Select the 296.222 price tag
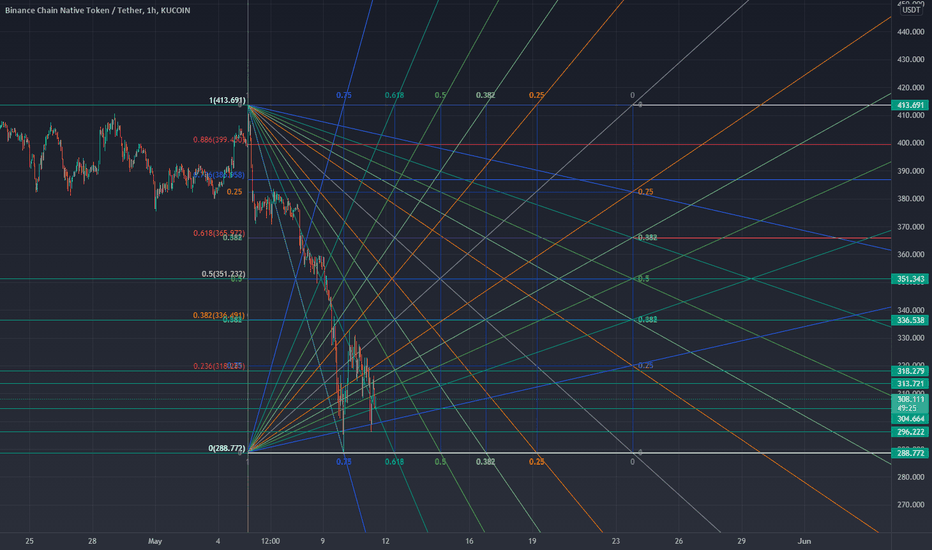This screenshot has height=550, width=932. pyautogui.click(x=910, y=432)
